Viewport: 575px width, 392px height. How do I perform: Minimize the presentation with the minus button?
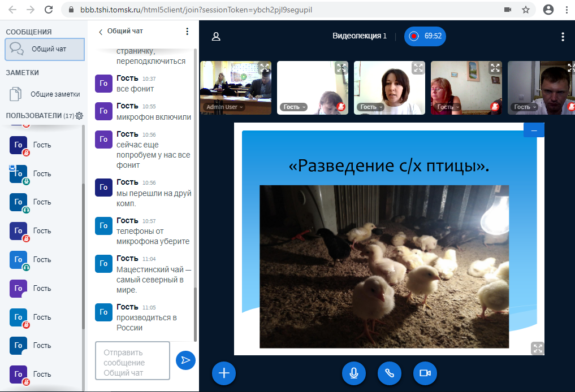[534, 130]
